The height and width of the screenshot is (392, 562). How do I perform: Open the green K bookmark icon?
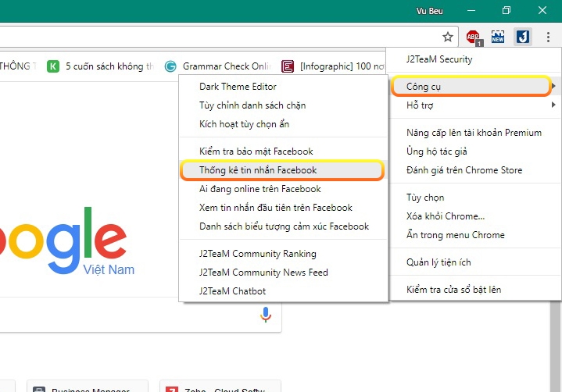[x=53, y=66]
